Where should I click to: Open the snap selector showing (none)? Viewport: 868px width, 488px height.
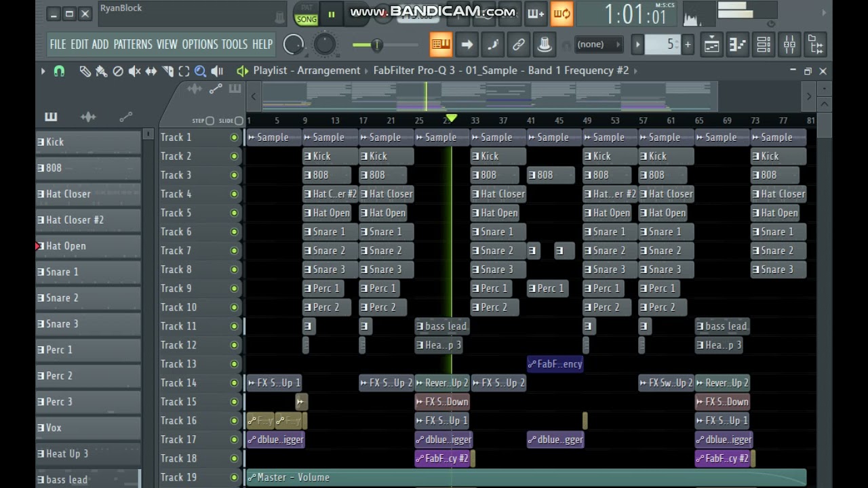(598, 45)
